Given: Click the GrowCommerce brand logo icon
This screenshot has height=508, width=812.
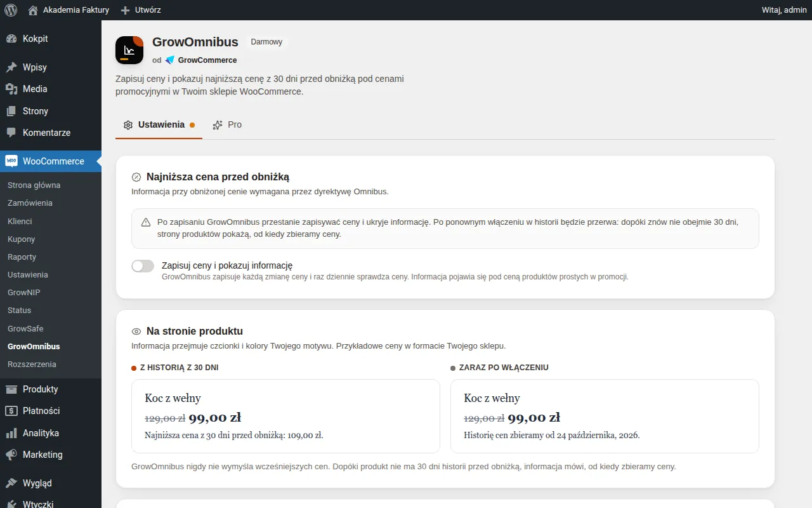Looking at the screenshot, I should (x=170, y=60).
